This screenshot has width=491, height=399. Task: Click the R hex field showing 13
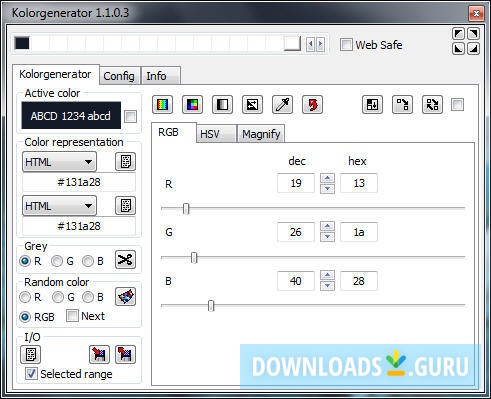[x=359, y=183]
